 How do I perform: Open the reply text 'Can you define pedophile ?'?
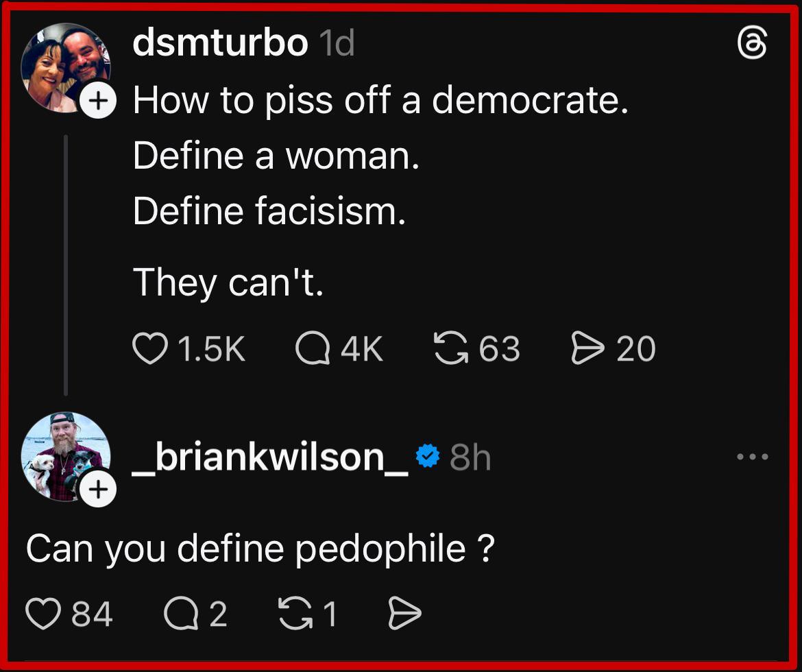(x=260, y=549)
